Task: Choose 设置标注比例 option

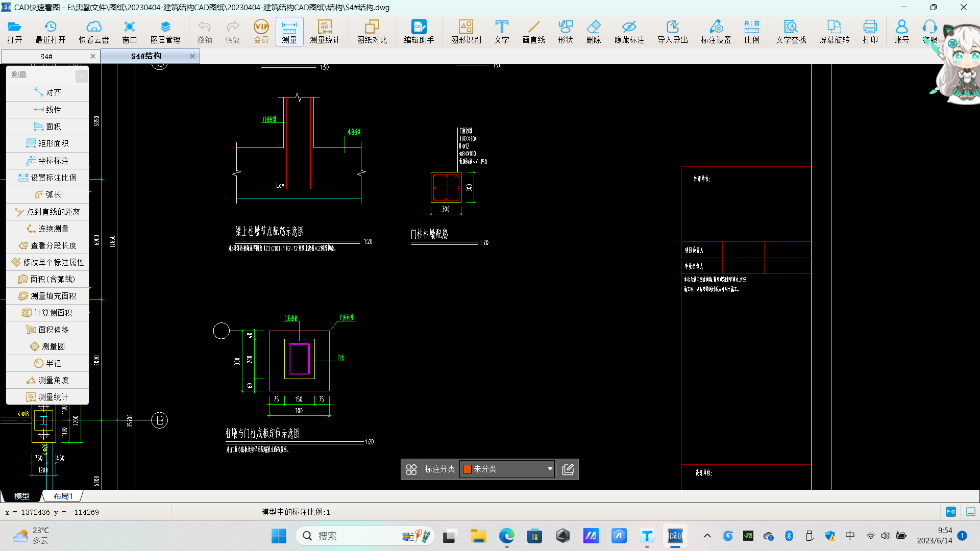Action: pyautogui.click(x=47, y=178)
